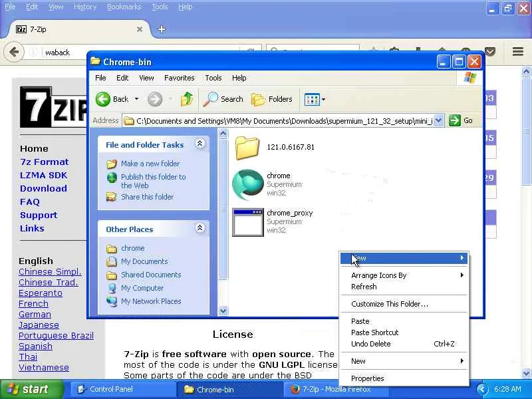This screenshot has height=399, width=532.
Task: Open chrome folder icon in Other Places
Action: tap(112, 249)
